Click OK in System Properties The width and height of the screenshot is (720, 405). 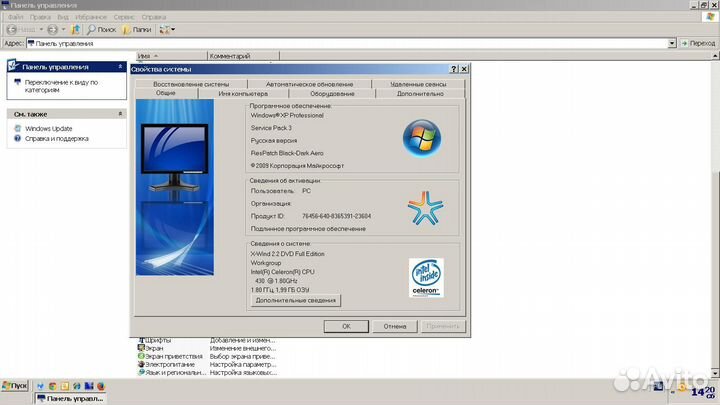pyautogui.click(x=346, y=326)
